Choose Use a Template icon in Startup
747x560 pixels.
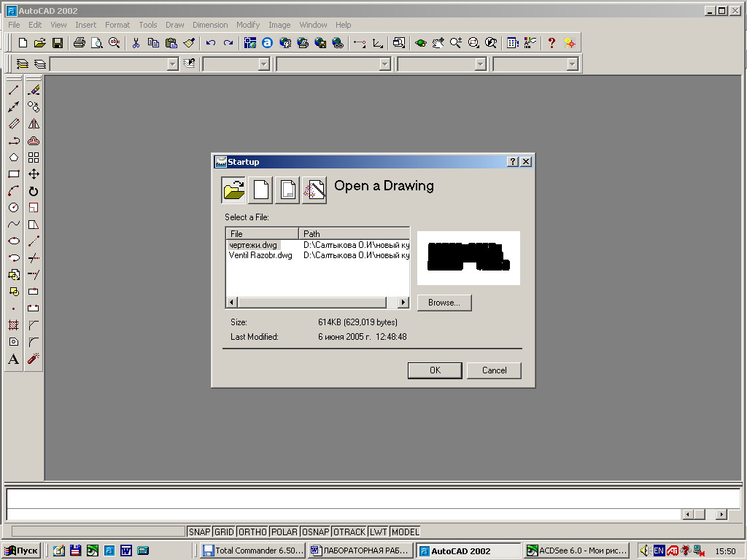pos(287,190)
